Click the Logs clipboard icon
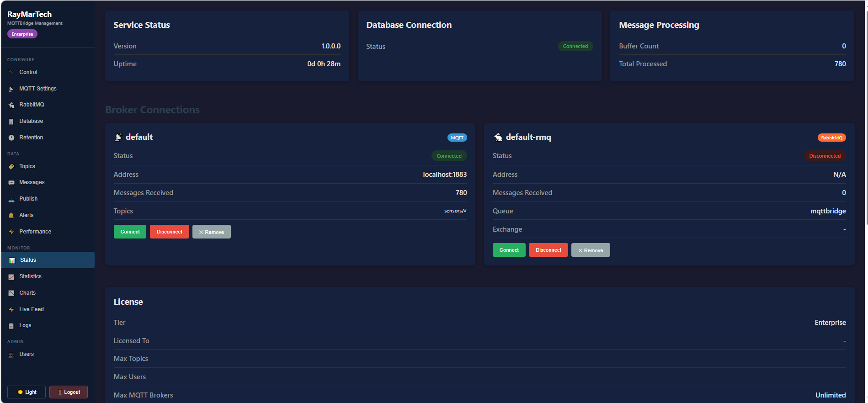 click(x=11, y=326)
